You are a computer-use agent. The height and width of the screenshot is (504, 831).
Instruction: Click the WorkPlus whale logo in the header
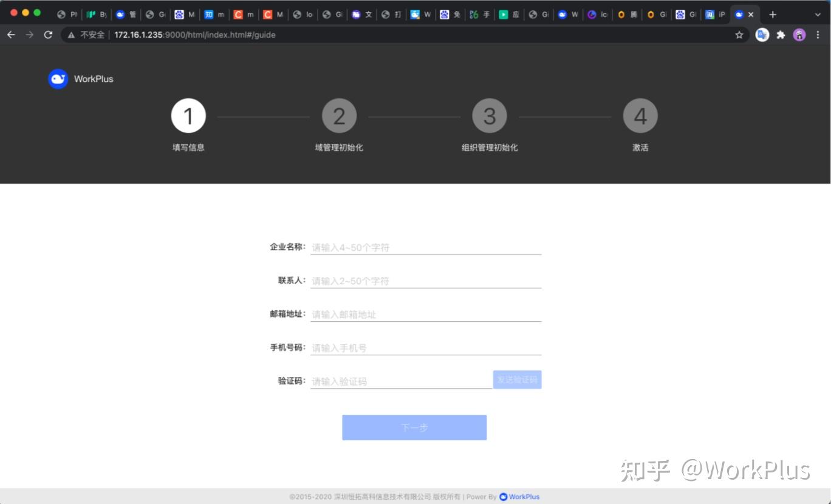[x=58, y=79]
